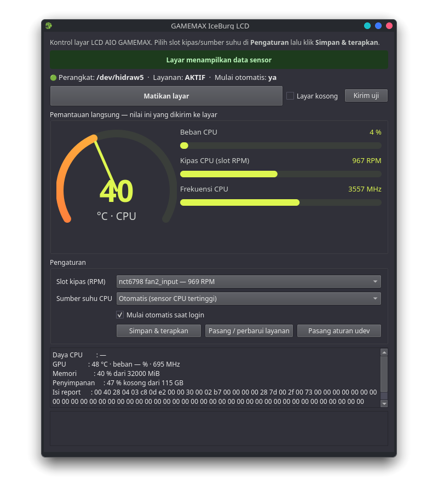The width and height of the screenshot is (438, 504).
Task: Open the Sumber suhu CPU dropdown
Action: (x=249, y=299)
